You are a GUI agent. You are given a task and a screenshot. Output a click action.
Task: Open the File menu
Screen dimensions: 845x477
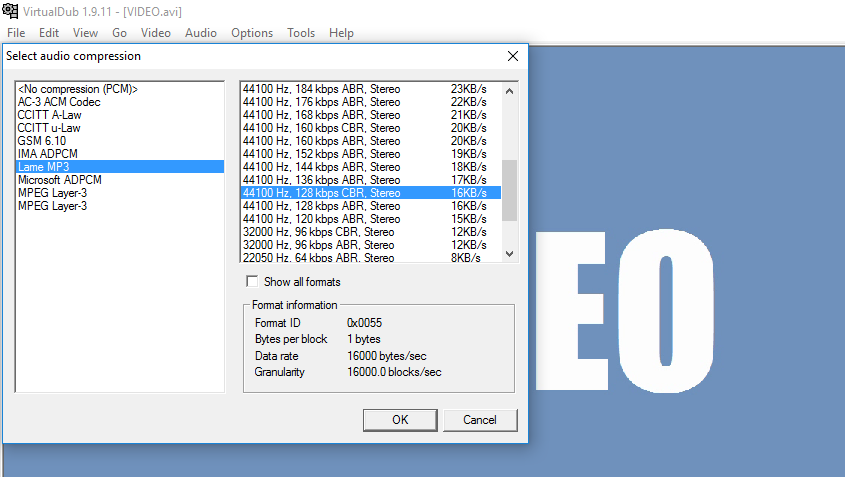pos(16,33)
